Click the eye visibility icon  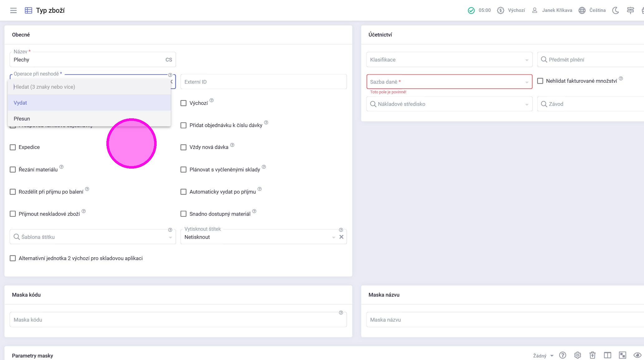coord(637,355)
